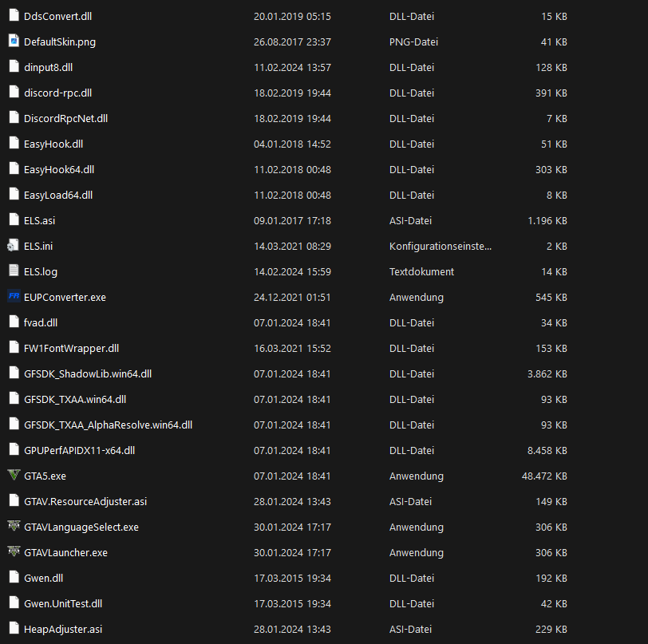Select the EUPConverter.exe icon
Image resolution: width=648 pixels, height=644 pixels.
click(14, 297)
